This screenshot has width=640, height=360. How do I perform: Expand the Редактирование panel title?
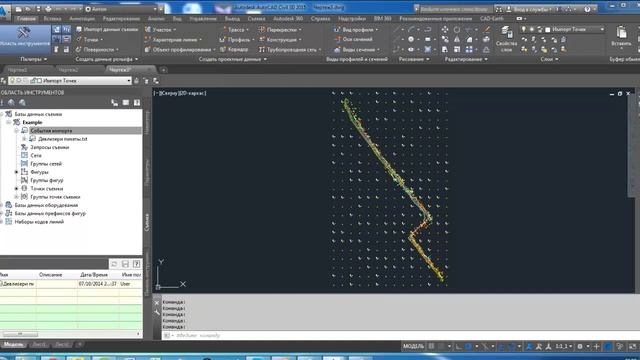tap(466, 59)
